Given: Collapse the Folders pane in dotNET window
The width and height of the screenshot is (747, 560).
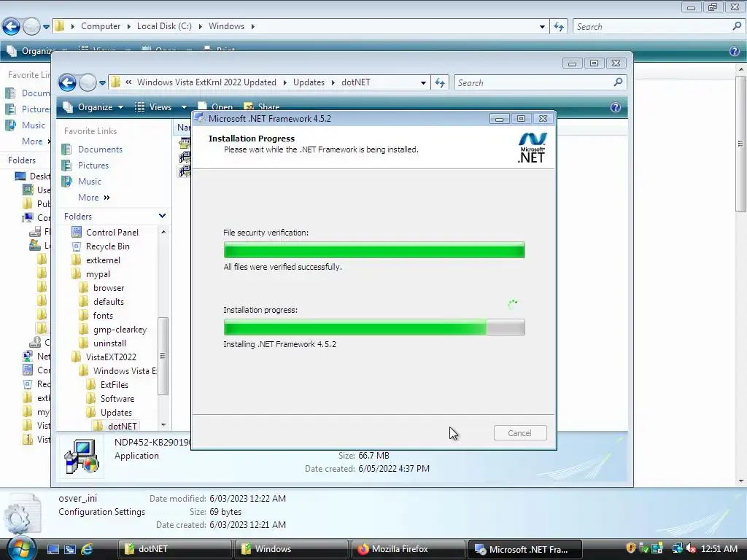Looking at the screenshot, I should tap(162, 216).
